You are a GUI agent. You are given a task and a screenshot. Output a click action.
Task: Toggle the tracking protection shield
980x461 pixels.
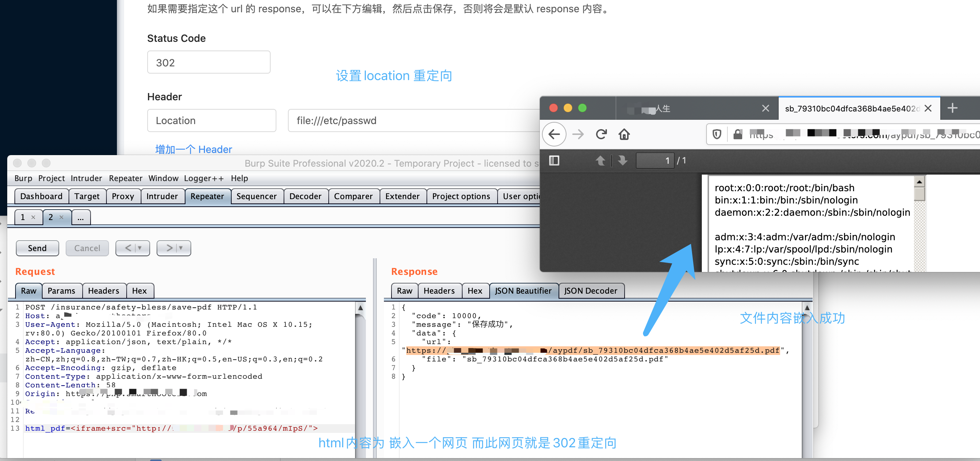coord(717,134)
